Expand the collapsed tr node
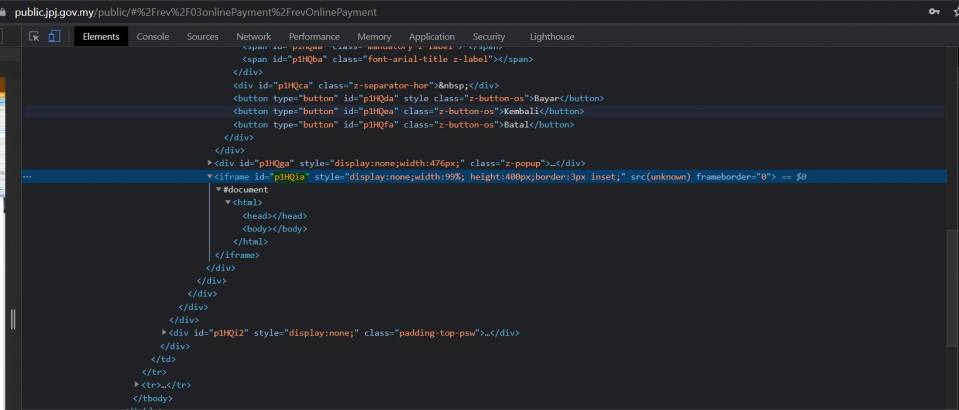Viewport: 959px width, 410px height. click(136, 384)
